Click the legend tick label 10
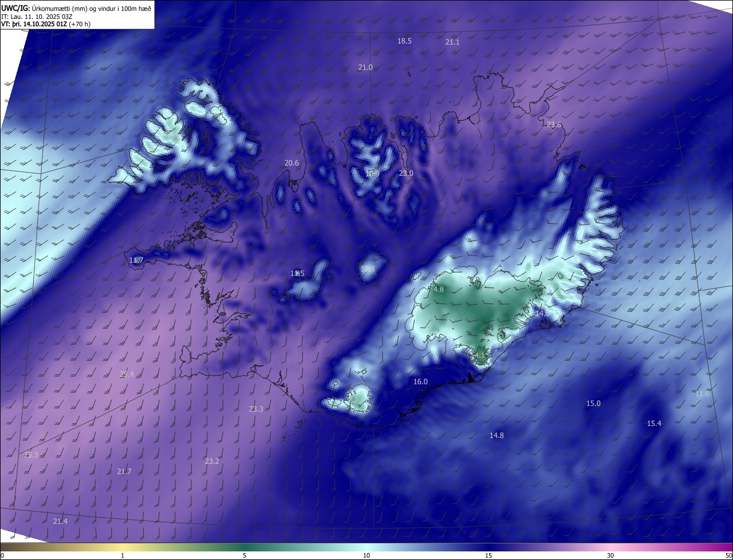733x560 pixels. point(366,556)
